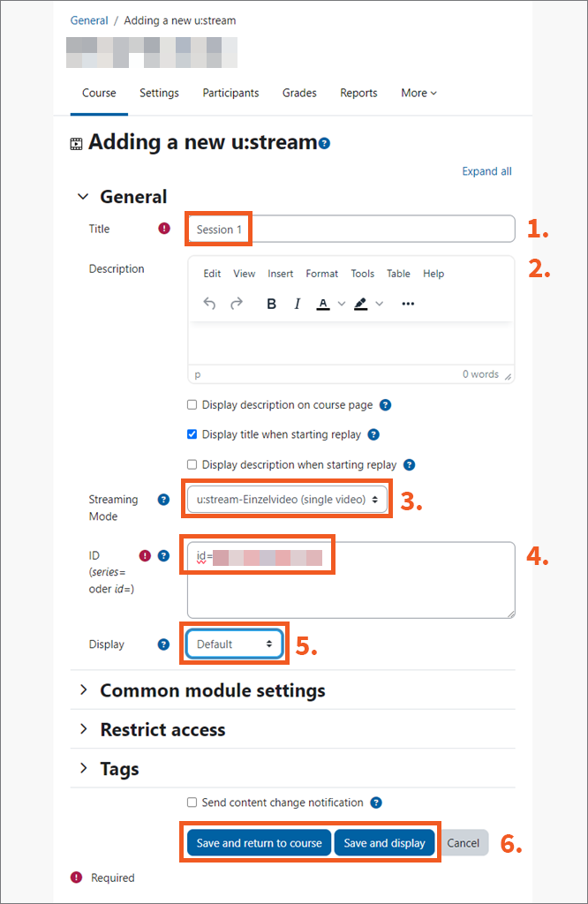Toggle Bold formatting in the editor
Viewport: 588px width, 904px height.
271,304
